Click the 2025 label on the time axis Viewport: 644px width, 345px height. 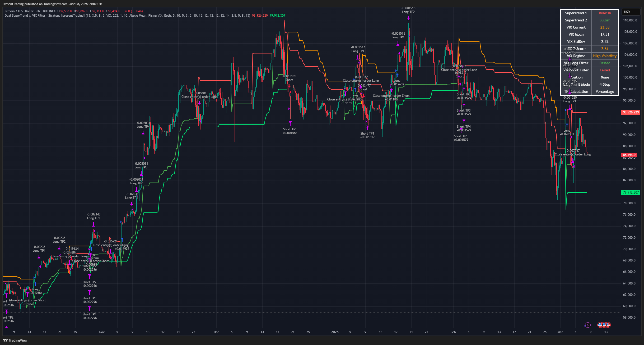pos(335,332)
